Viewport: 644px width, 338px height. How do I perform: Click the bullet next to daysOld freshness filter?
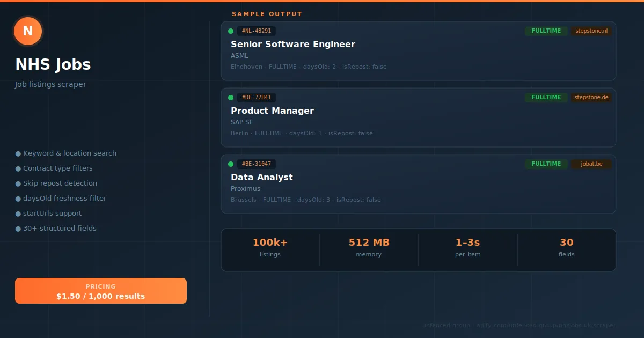pos(18,199)
